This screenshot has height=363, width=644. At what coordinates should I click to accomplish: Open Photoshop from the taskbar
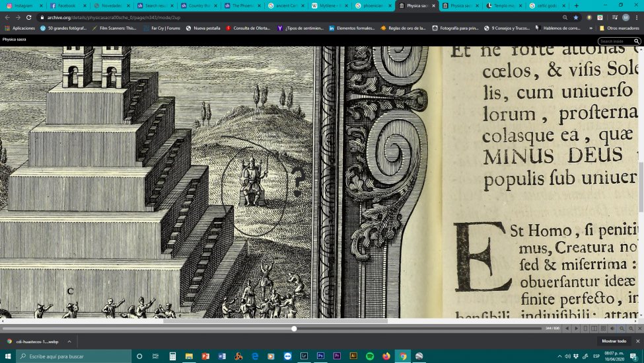pos(320,356)
